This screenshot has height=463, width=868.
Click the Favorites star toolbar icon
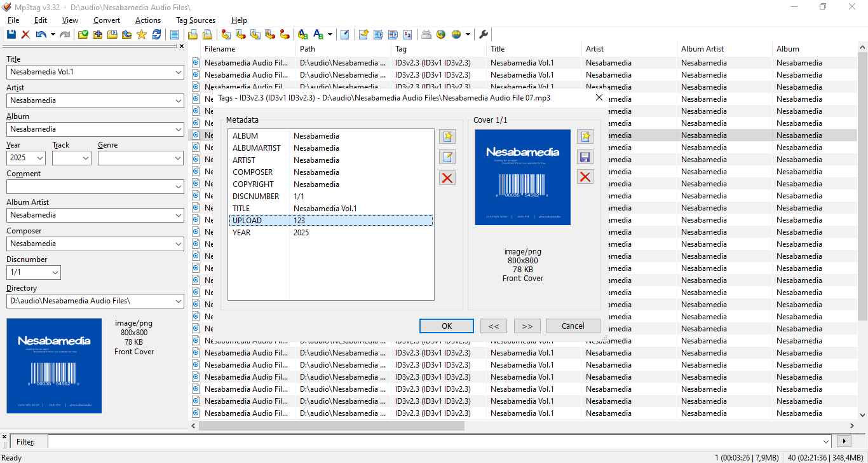coord(142,34)
